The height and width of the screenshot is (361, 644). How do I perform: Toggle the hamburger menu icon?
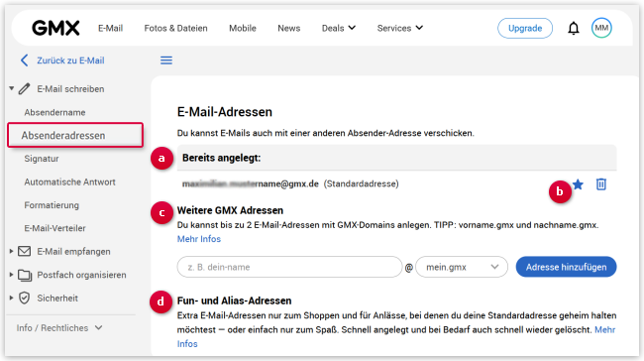coord(166,60)
